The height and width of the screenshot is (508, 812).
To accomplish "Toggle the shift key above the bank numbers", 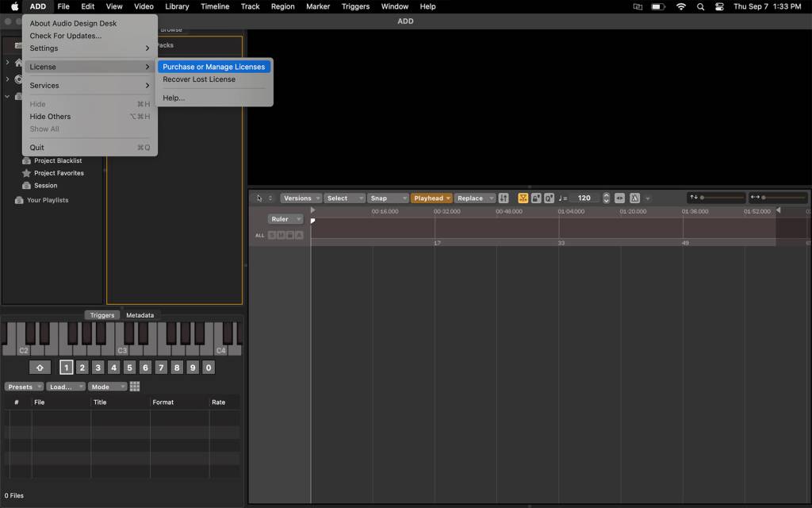I will pos(40,367).
